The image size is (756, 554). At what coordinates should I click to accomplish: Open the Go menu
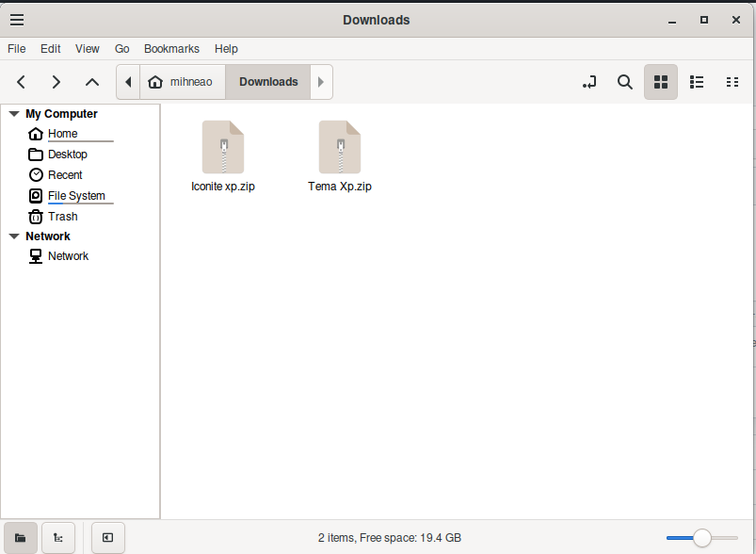pos(122,49)
